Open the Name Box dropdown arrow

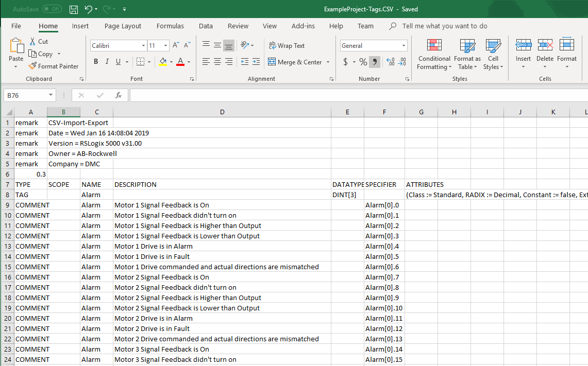(51, 95)
